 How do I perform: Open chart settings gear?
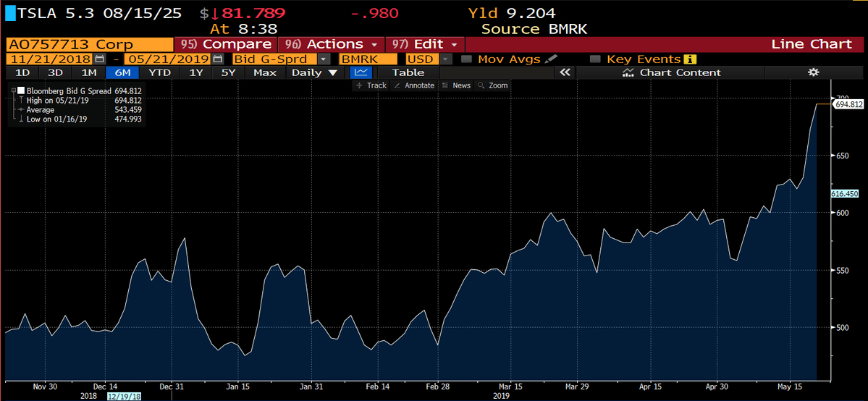pyautogui.click(x=813, y=72)
